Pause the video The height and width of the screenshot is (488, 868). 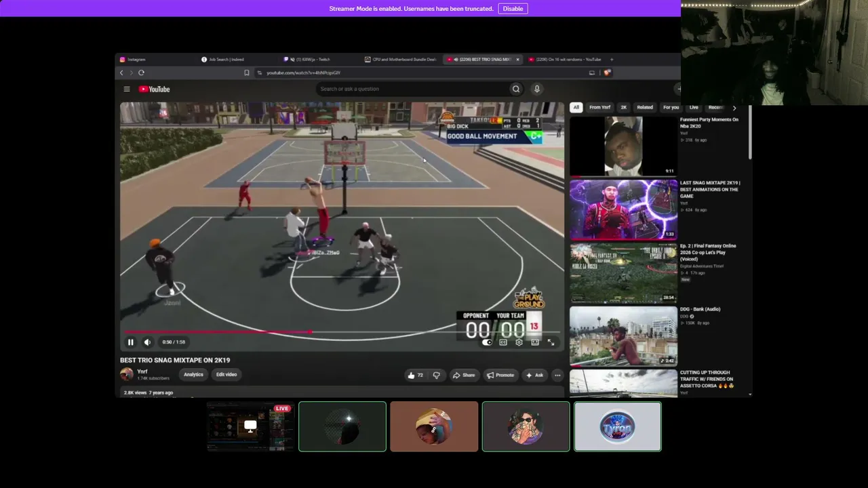pyautogui.click(x=130, y=342)
